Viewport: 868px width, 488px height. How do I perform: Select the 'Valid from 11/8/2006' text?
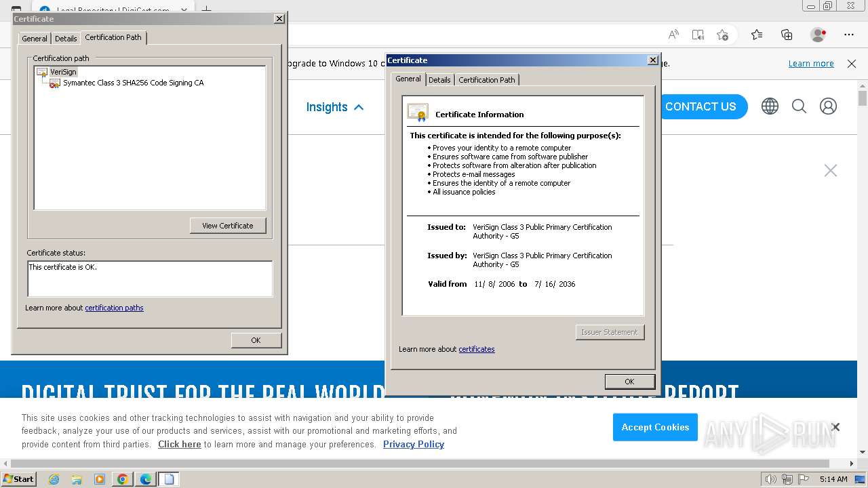point(501,284)
